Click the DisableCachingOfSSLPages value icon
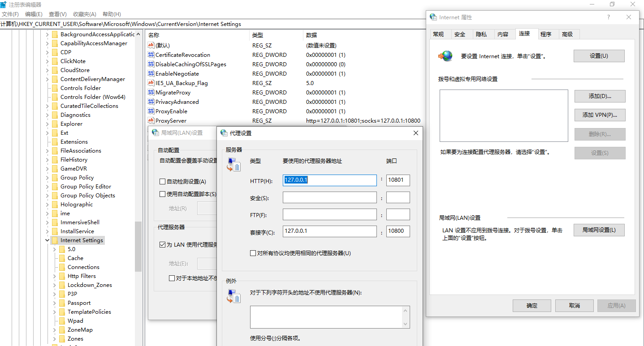The width and height of the screenshot is (644, 346). click(151, 64)
